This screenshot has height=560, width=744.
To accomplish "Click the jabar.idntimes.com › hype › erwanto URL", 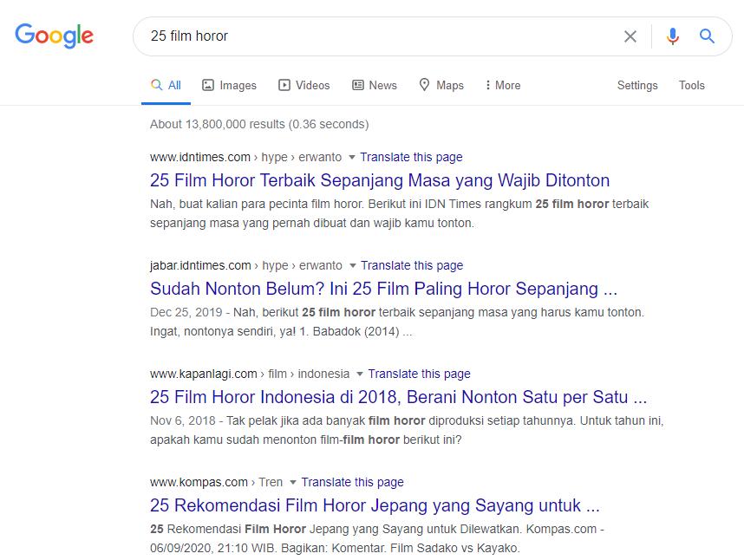I will coord(245,265).
